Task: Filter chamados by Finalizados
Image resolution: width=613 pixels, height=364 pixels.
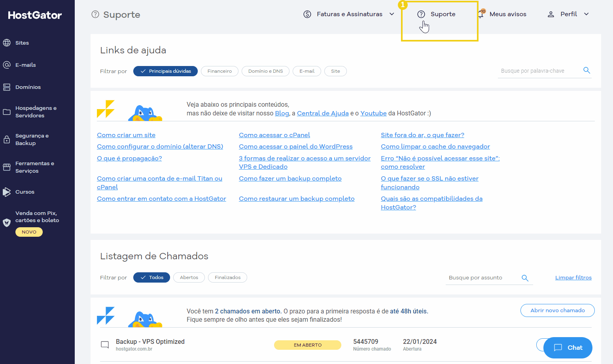Action: tap(227, 277)
